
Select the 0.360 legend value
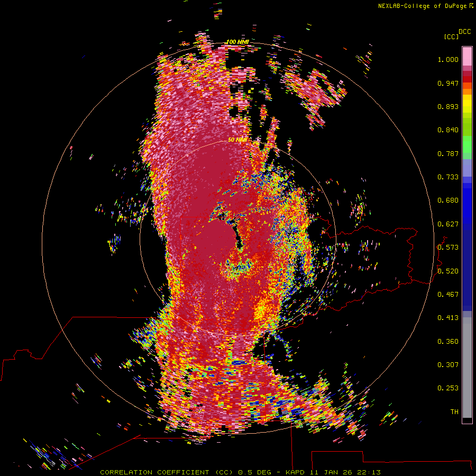[x=448, y=342]
